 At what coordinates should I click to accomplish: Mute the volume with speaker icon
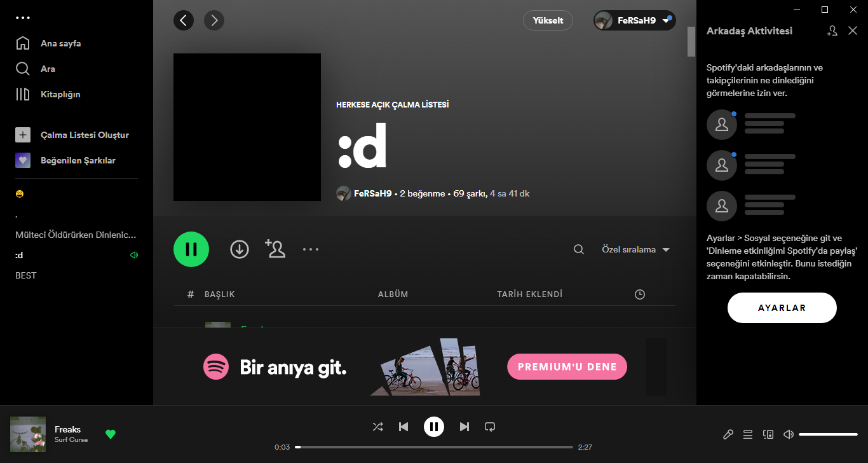(x=789, y=434)
